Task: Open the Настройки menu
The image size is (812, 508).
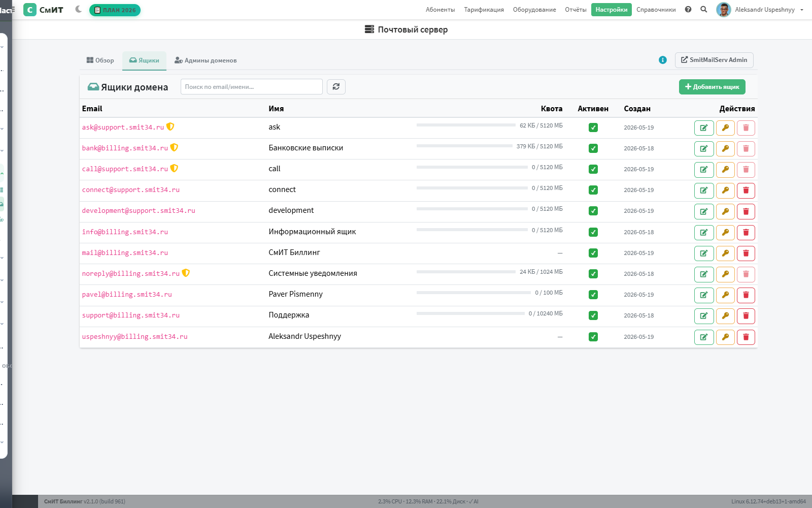Action: pyautogui.click(x=612, y=10)
